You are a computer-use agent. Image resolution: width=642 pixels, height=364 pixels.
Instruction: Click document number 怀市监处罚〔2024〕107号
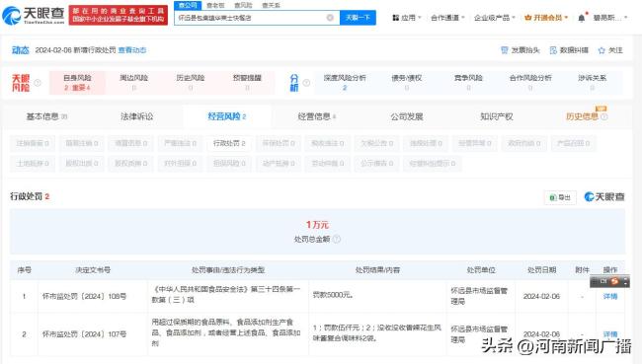click(x=84, y=334)
